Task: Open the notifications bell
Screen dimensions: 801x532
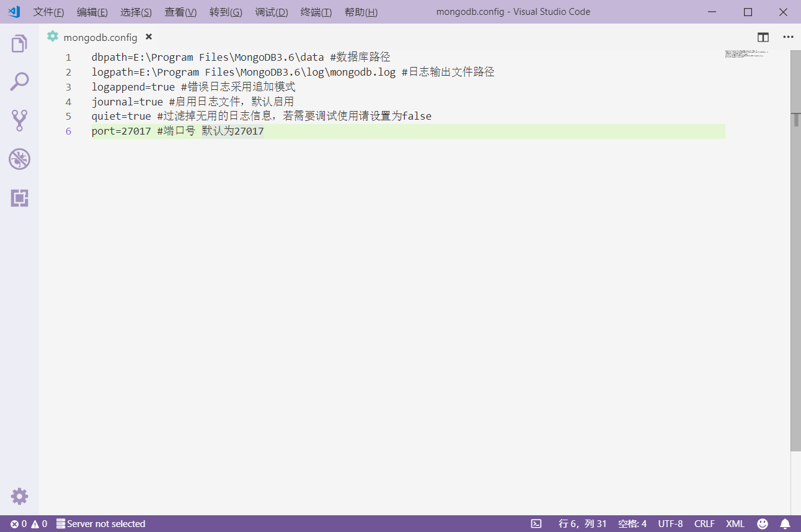Action: click(x=785, y=524)
